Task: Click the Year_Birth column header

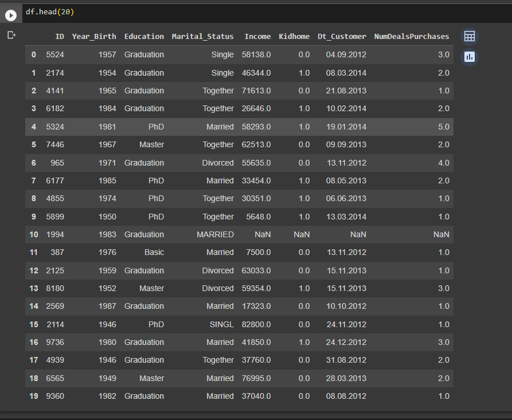Action: pos(94,37)
